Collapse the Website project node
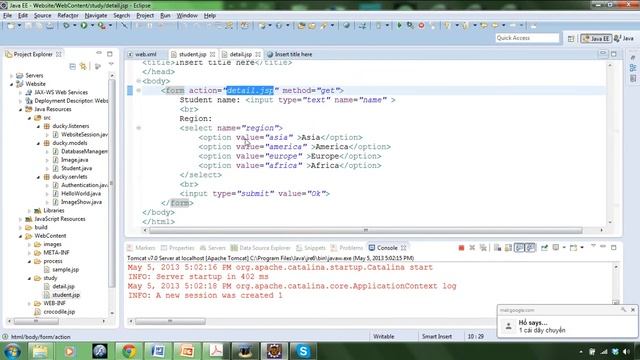The width and height of the screenshot is (640, 360). tap(11, 84)
